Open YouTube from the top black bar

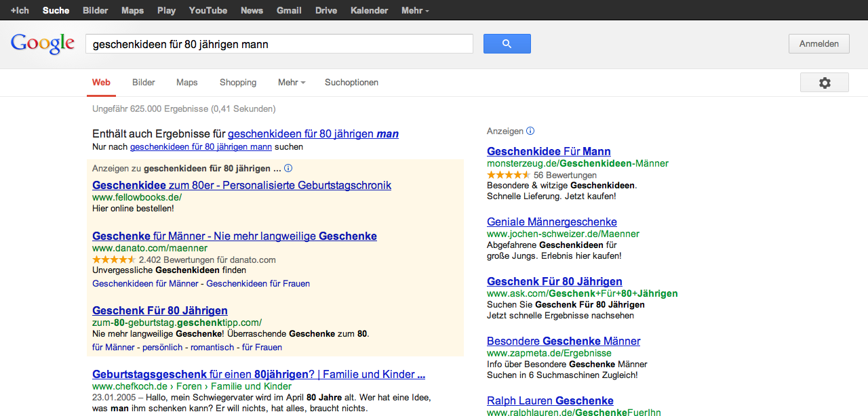pyautogui.click(x=208, y=10)
